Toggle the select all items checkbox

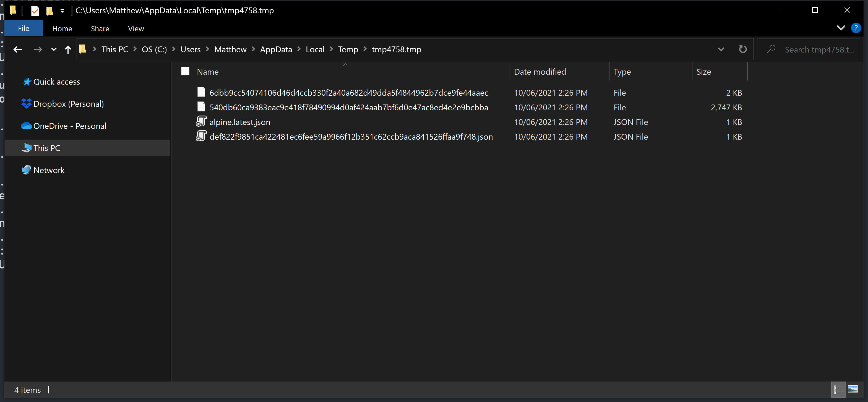pyautogui.click(x=185, y=71)
